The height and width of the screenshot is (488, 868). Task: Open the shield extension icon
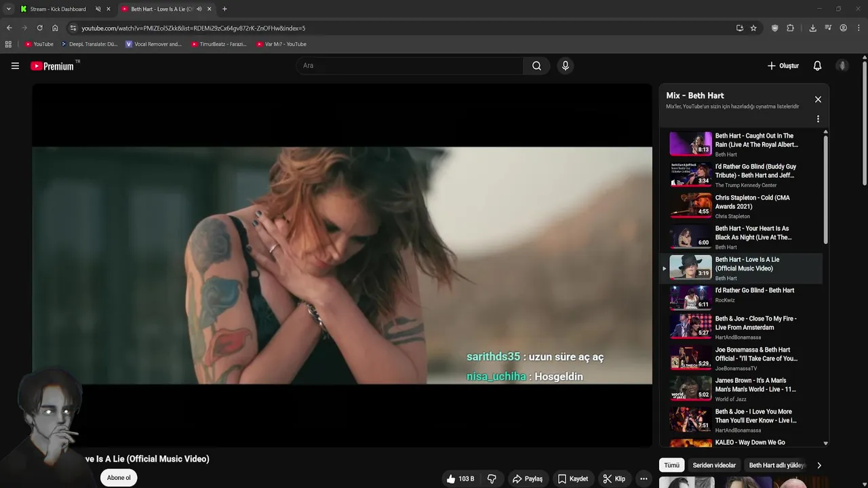(x=775, y=28)
